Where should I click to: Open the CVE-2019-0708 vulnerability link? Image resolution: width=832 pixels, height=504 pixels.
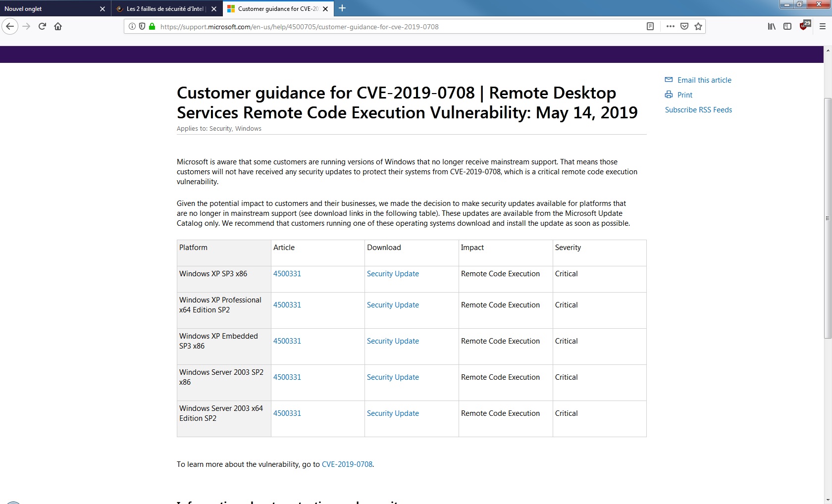(347, 464)
